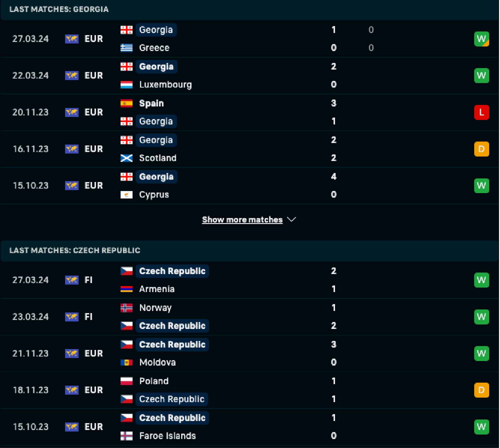Click the Last Matches: Czech Republic header
This screenshot has width=500, height=448.
tap(75, 250)
